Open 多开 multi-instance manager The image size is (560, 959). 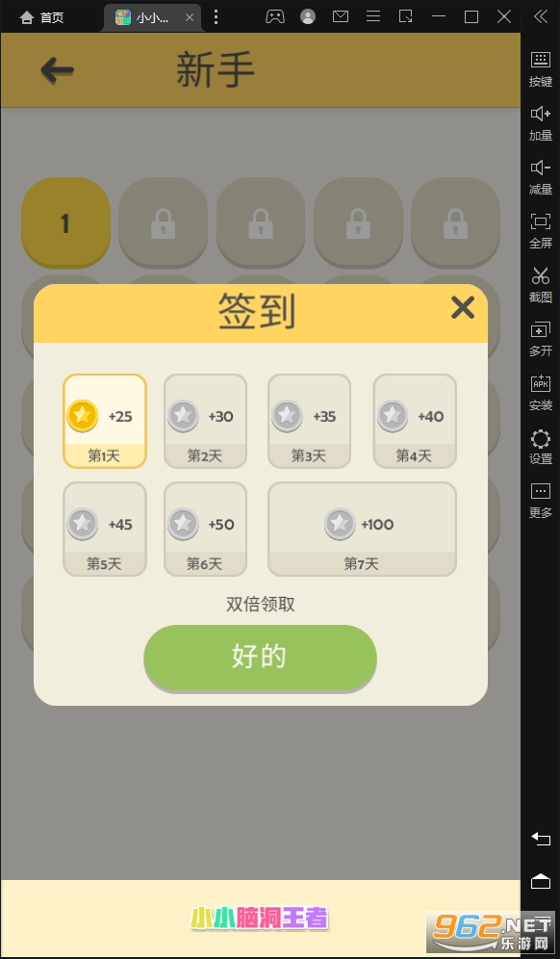541,338
